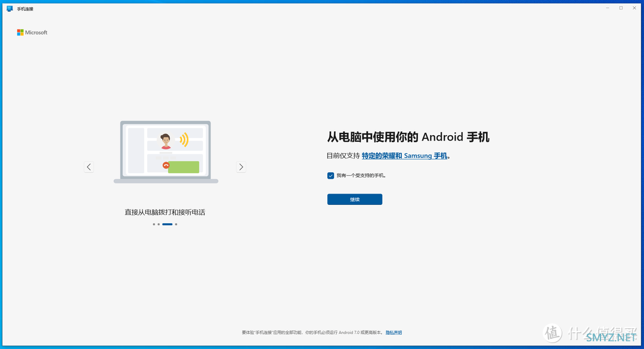
Task: Click the 继续 button
Action: tap(355, 200)
